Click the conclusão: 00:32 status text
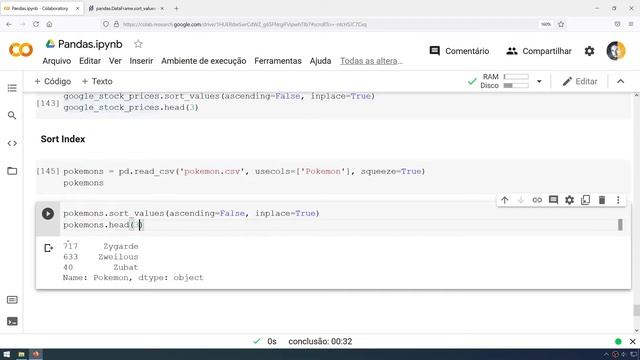The image size is (640, 360). click(x=320, y=341)
